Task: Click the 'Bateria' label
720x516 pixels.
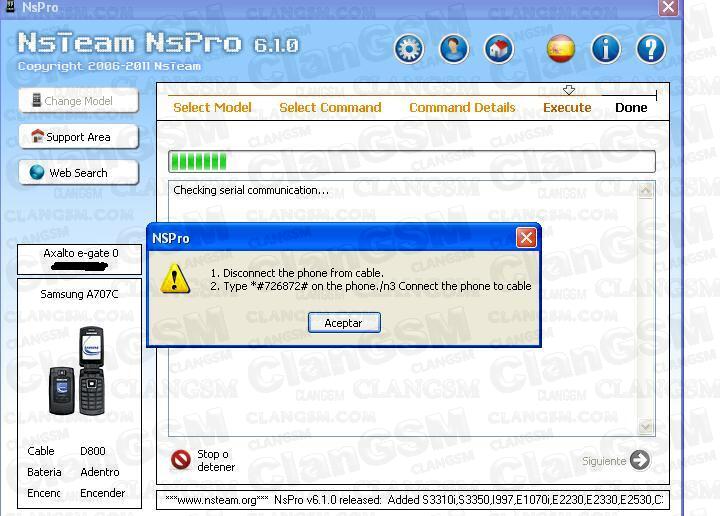Action: (x=44, y=472)
